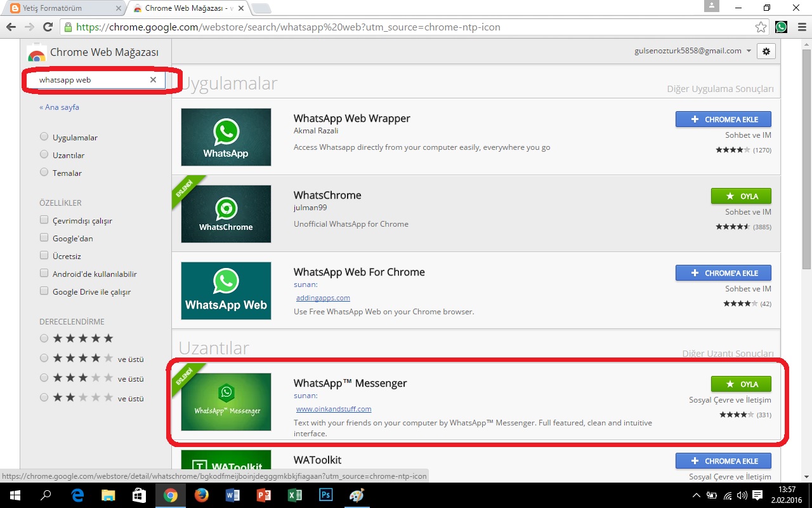Open the WhatsApp Web For Chrome thumbnail

226,291
